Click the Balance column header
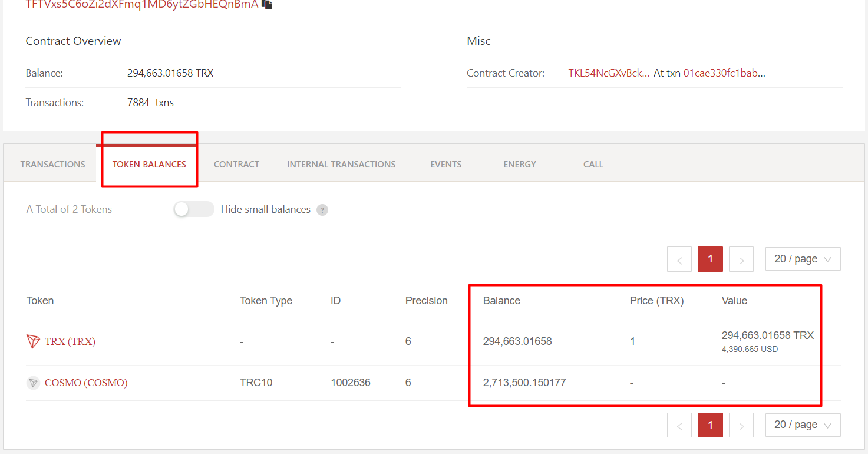Screen dimensions: 868x454 pyautogui.click(x=501, y=301)
